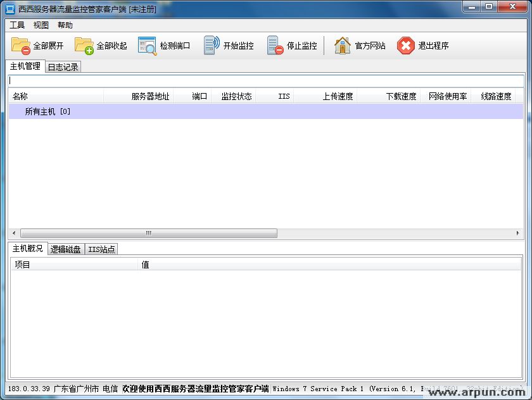Click the 全部展开 (Expand All) toolbar icon
Image resolution: width=532 pixels, height=400 pixels.
[20, 45]
